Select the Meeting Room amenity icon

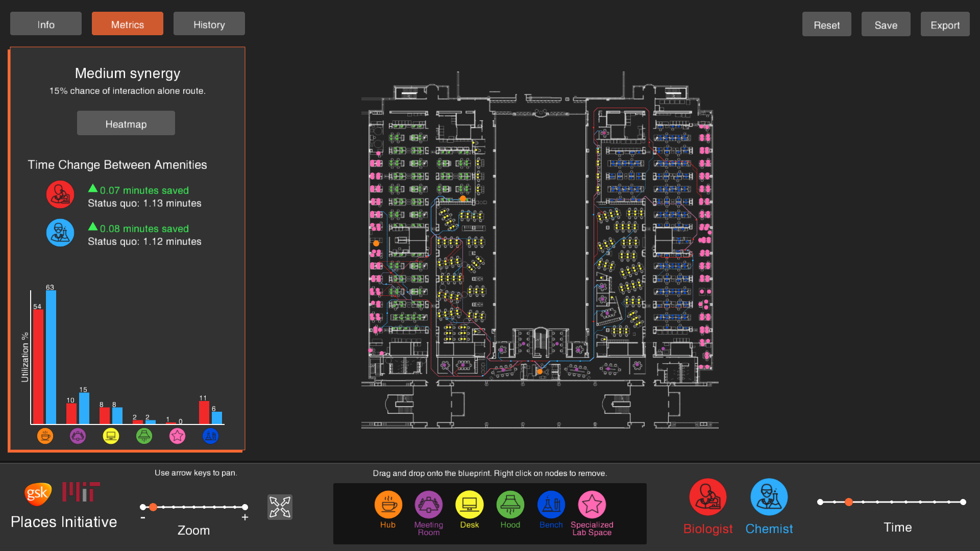pos(428,505)
